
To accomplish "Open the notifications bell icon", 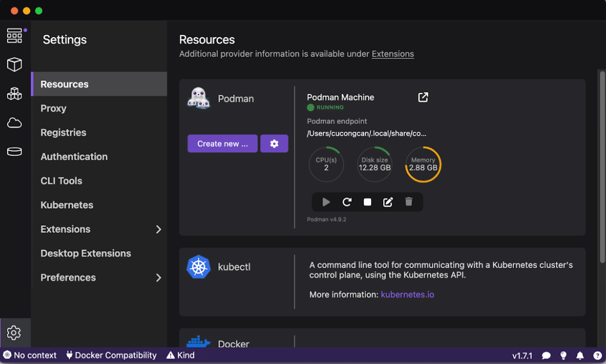I will pyautogui.click(x=580, y=355).
